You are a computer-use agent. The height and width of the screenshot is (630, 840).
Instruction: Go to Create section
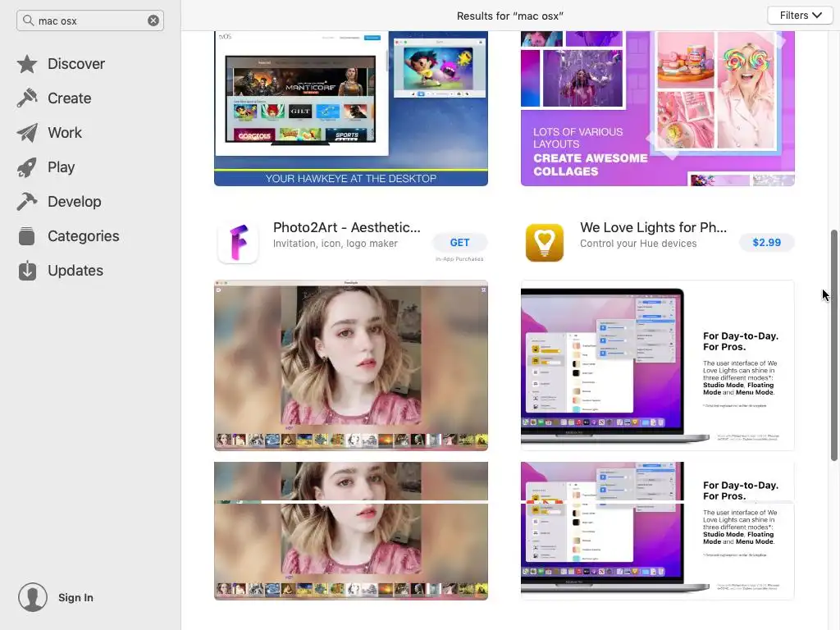pos(69,98)
